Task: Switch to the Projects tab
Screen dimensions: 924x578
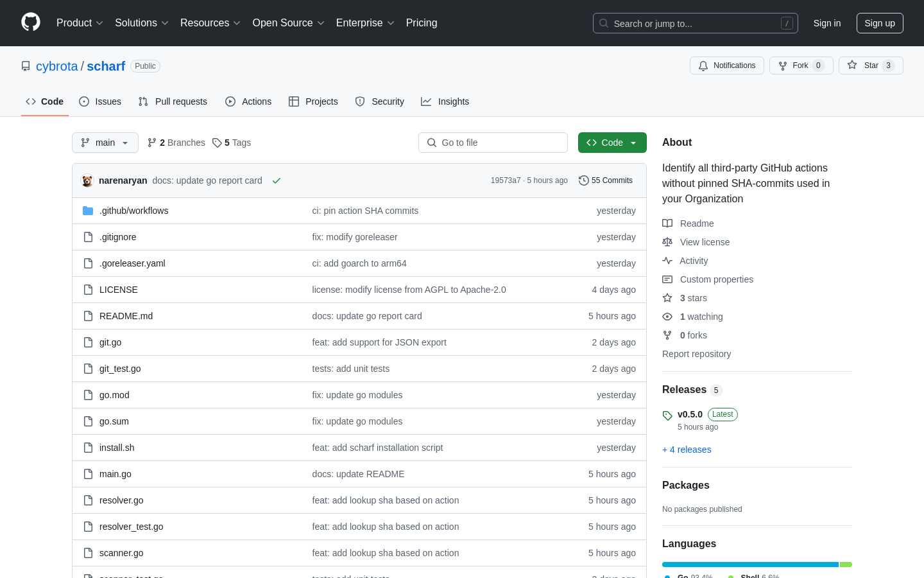Action: tap(313, 101)
